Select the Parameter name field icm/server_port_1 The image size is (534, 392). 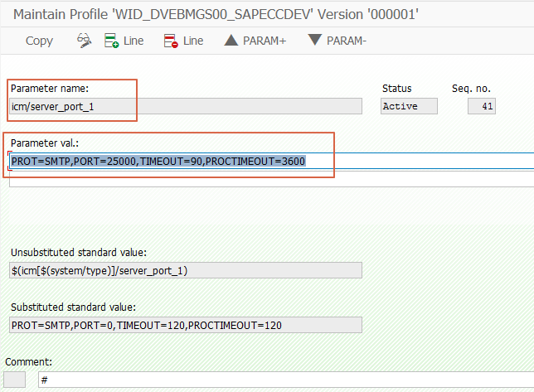click(x=186, y=106)
